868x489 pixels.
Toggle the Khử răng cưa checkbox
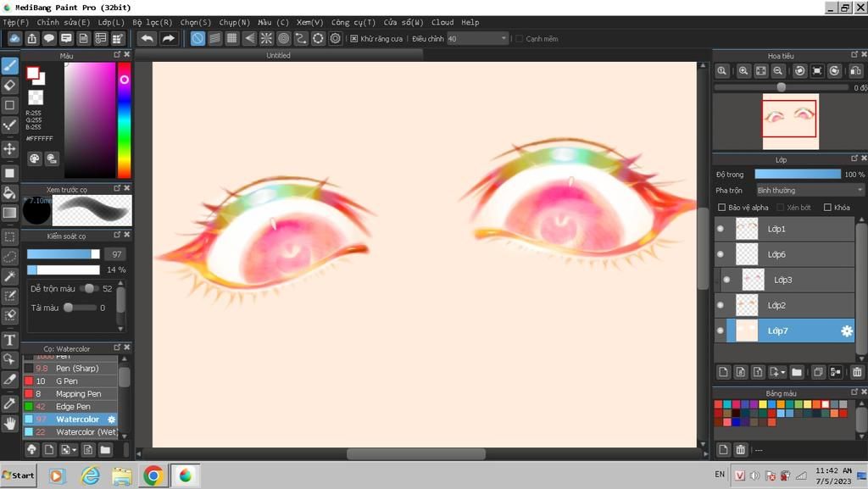click(x=354, y=39)
